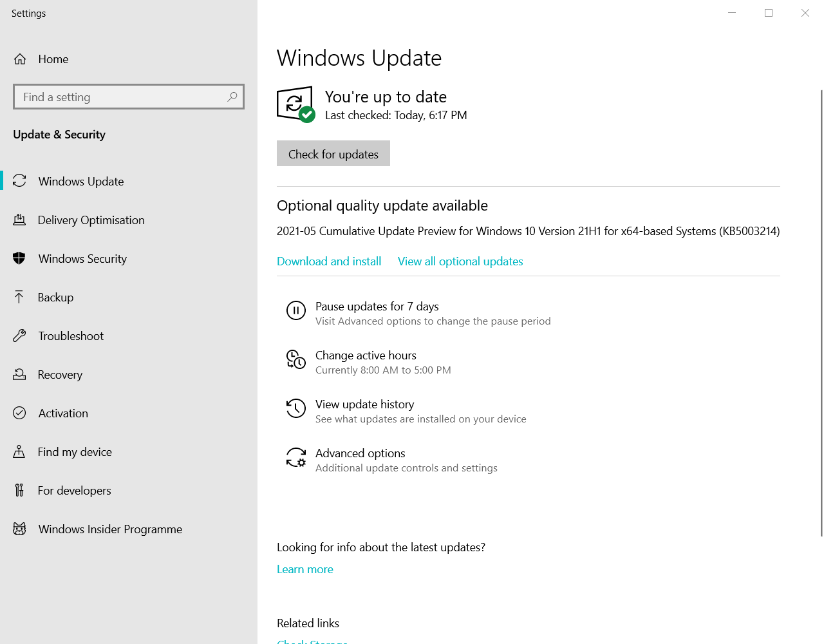Click the Delivery Optimisation icon
Screen dimensions: 824x644
[19, 220]
